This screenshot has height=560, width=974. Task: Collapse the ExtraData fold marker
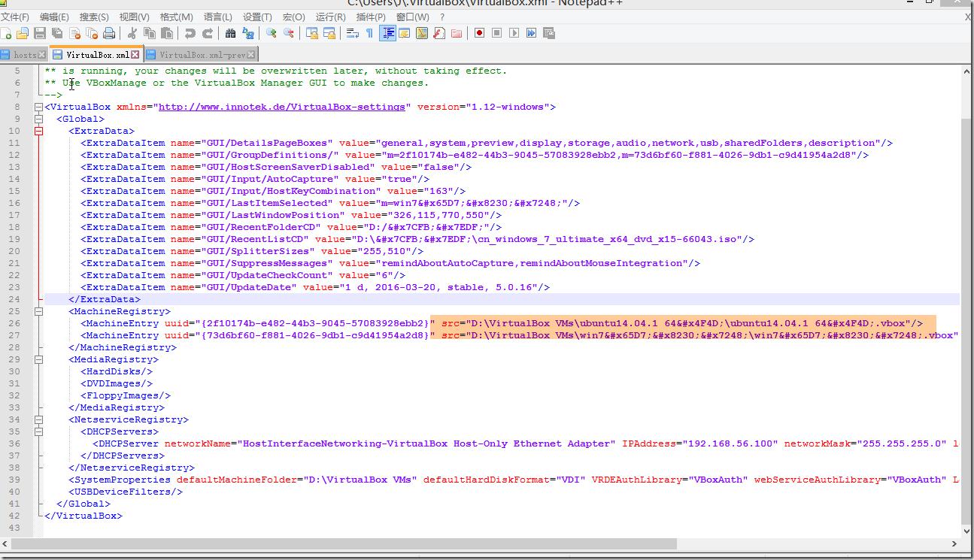coord(38,131)
